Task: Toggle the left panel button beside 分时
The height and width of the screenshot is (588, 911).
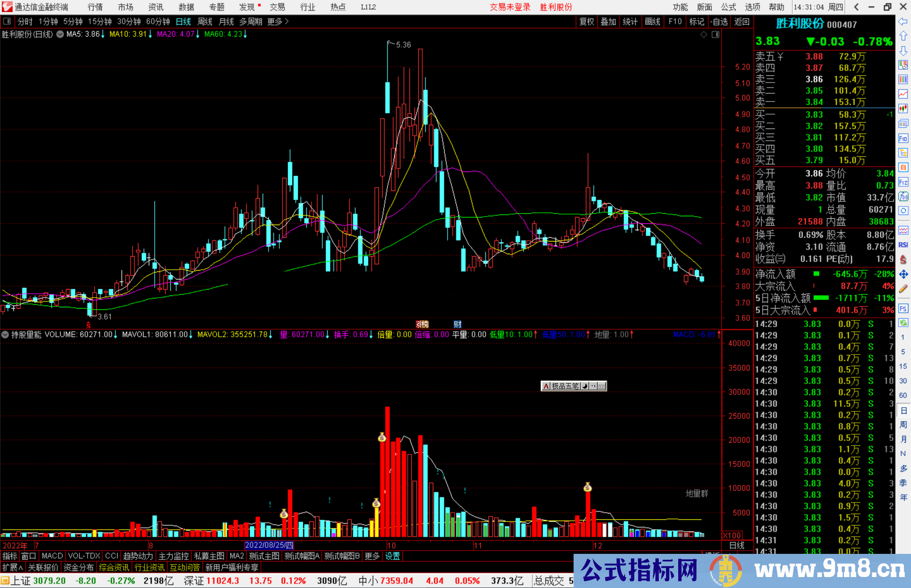Action: pos(7,21)
